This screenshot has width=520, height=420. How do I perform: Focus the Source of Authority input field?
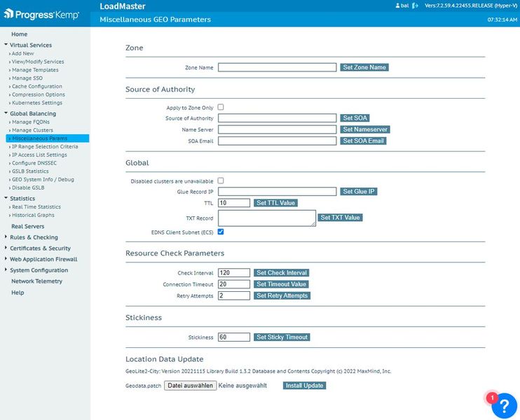[277, 118]
